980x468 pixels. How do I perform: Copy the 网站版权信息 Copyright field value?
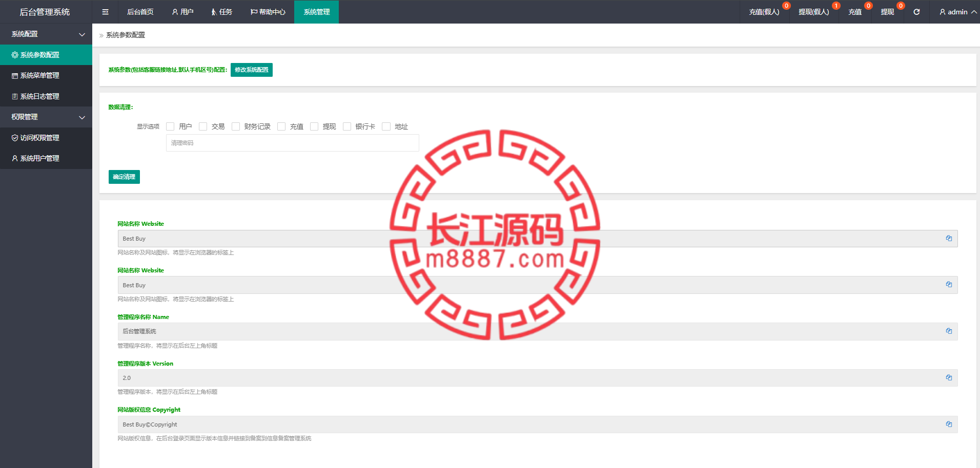[x=949, y=424]
